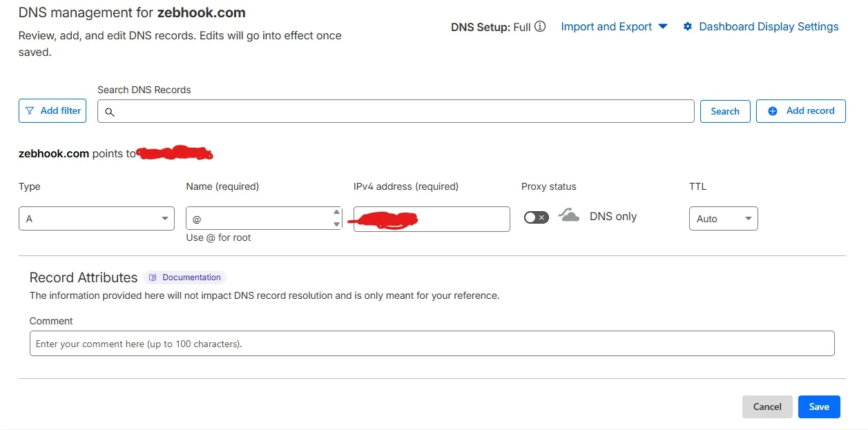Click the gear icon for Dashboard Display Settings

[x=687, y=27]
